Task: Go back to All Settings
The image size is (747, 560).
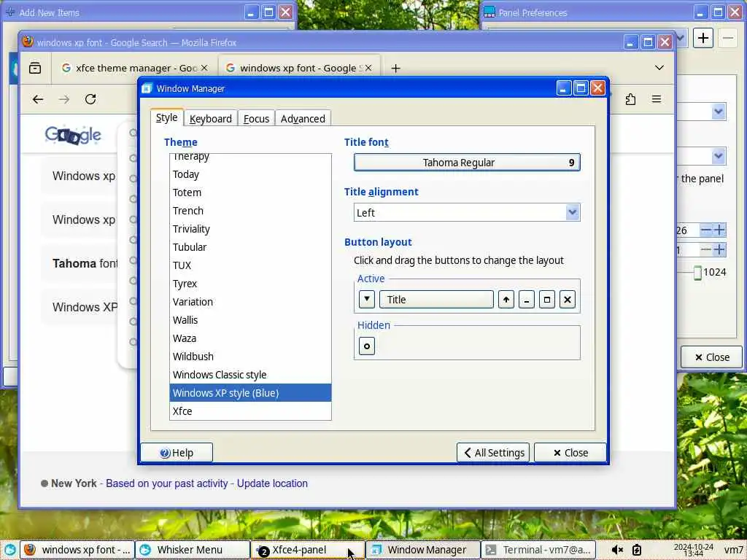Action: (x=493, y=452)
